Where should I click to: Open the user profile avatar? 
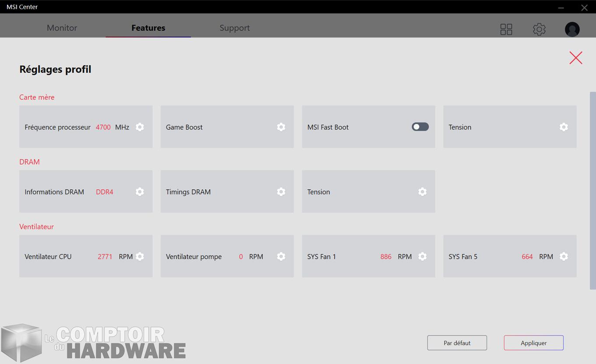572,29
